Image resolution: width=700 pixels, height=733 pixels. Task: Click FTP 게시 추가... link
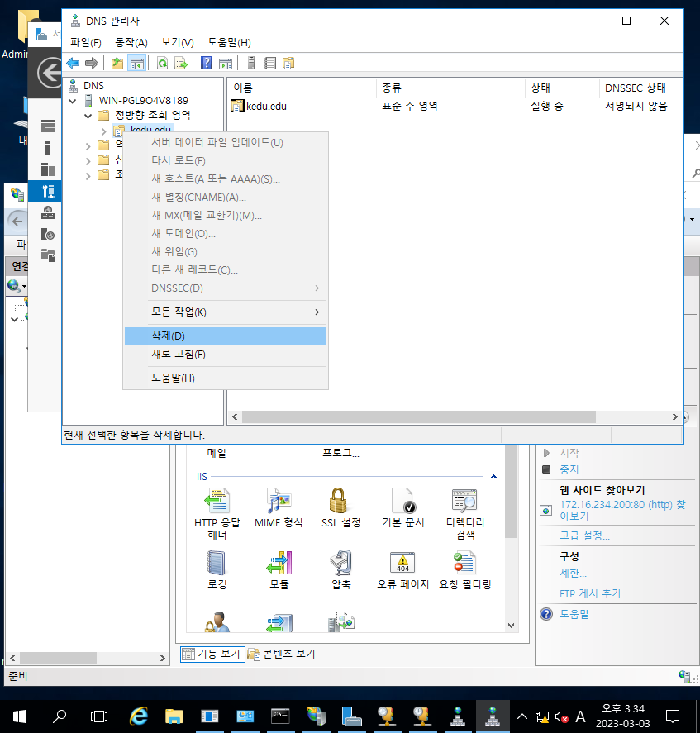[594, 593]
